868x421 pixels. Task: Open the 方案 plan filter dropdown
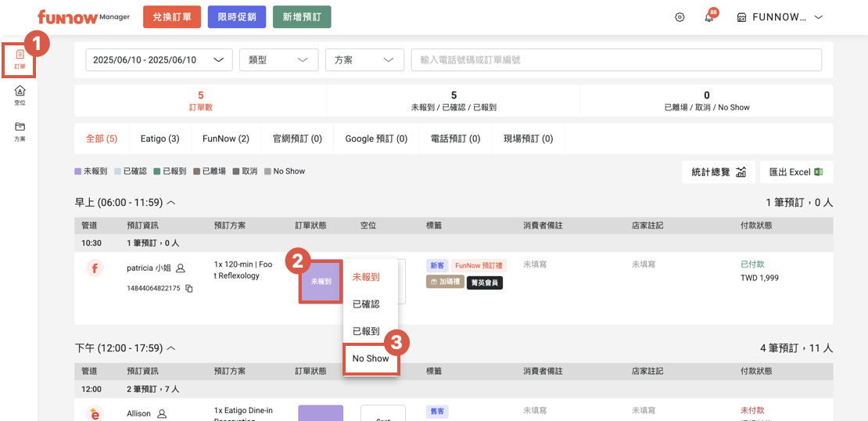(364, 60)
